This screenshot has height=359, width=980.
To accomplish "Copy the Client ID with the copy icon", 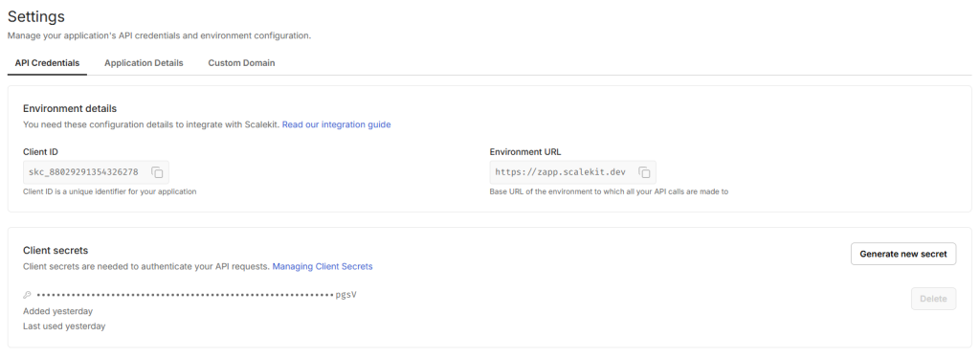I will [x=157, y=172].
